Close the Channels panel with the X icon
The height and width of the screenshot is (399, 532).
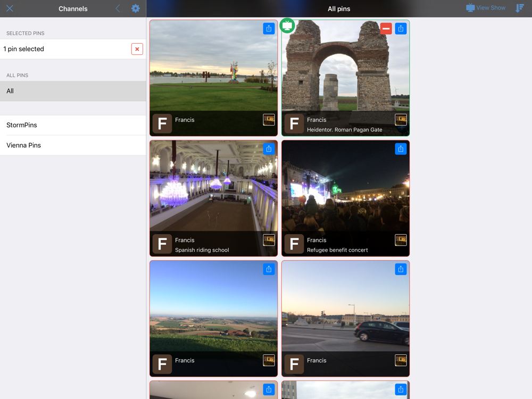pyautogui.click(x=10, y=9)
